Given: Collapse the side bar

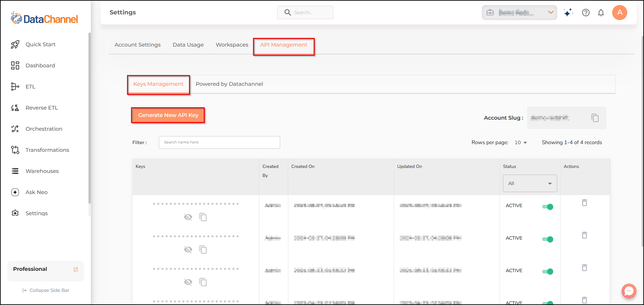Looking at the screenshot, I should [x=46, y=290].
